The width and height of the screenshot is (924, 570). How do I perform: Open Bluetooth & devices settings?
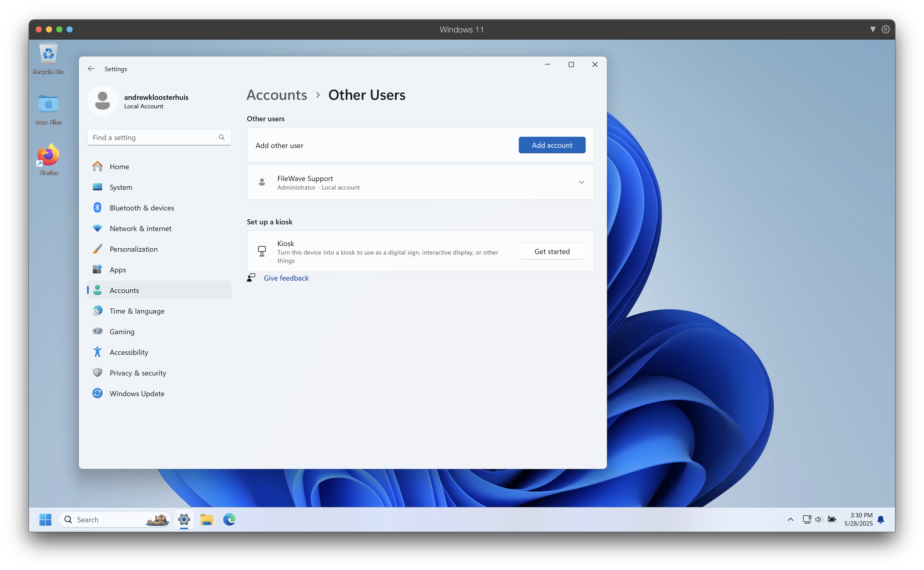coord(159,208)
